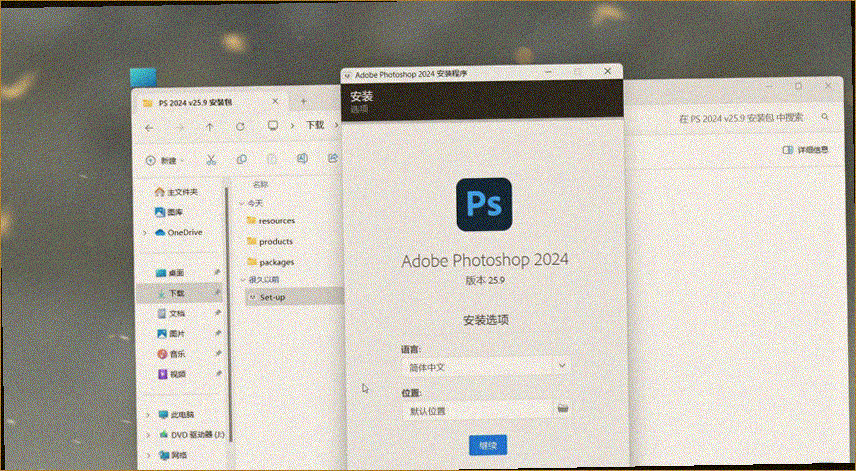
Task: Click the monitor icon in Explorer address bar
Action: [x=273, y=126]
